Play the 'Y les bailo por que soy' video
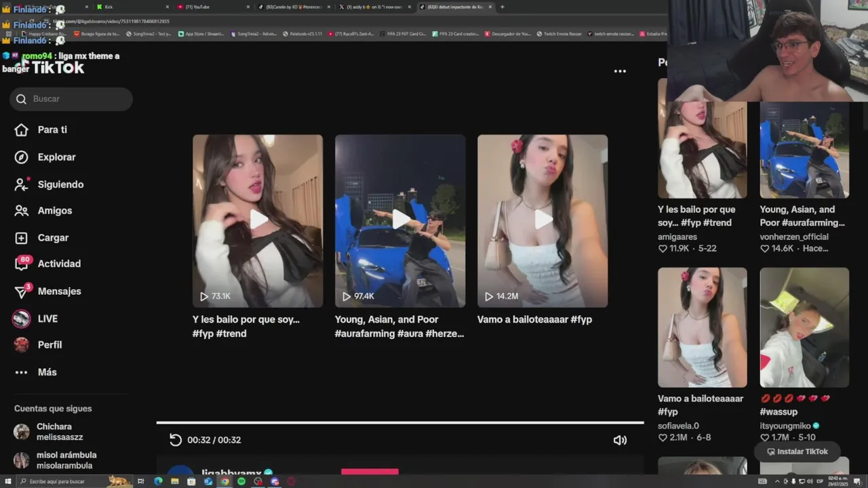This screenshot has width=868, height=488. coord(258,221)
